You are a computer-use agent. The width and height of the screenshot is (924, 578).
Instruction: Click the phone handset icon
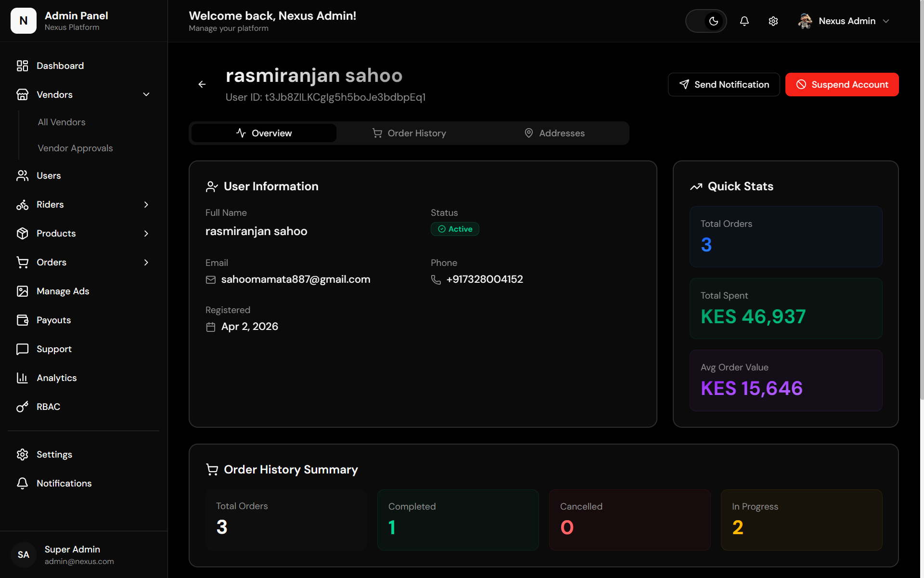pyautogui.click(x=436, y=280)
